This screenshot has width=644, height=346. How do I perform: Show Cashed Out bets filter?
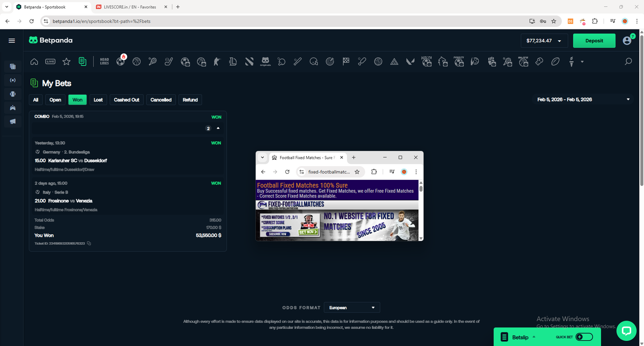pos(126,100)
